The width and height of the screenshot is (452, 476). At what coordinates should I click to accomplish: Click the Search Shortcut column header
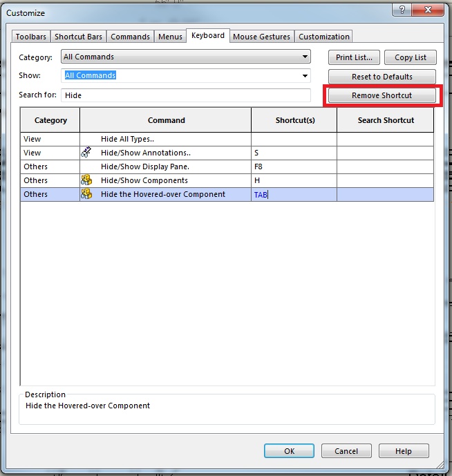click(386, 120)
